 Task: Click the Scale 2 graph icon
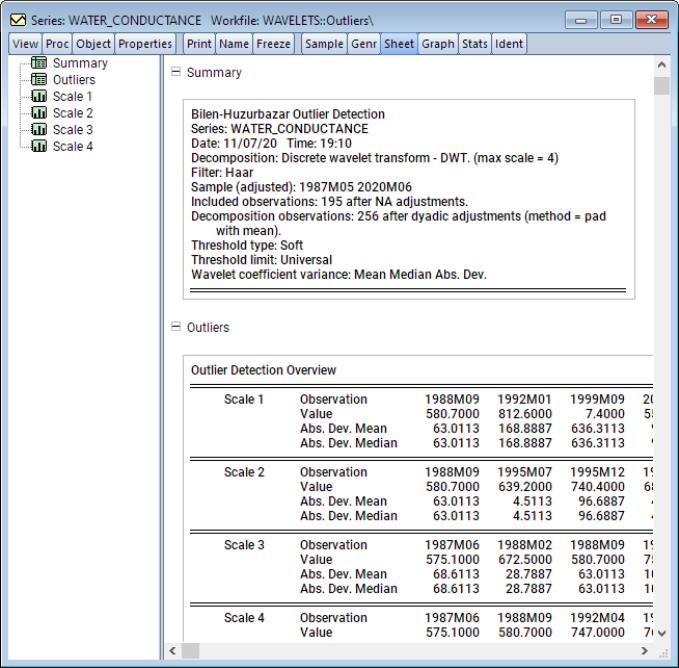click(x=41, y=113)
